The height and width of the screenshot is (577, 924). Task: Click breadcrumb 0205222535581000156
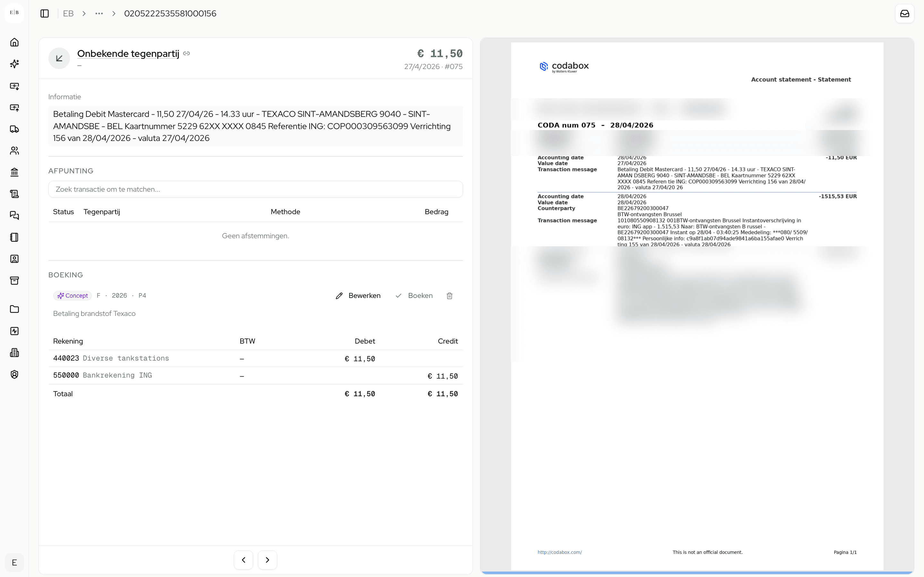170,13
